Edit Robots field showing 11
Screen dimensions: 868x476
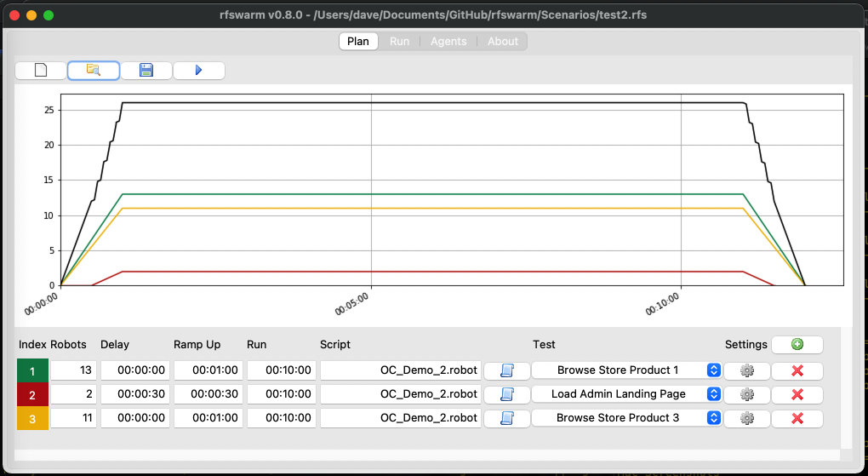tap(74, 418)
